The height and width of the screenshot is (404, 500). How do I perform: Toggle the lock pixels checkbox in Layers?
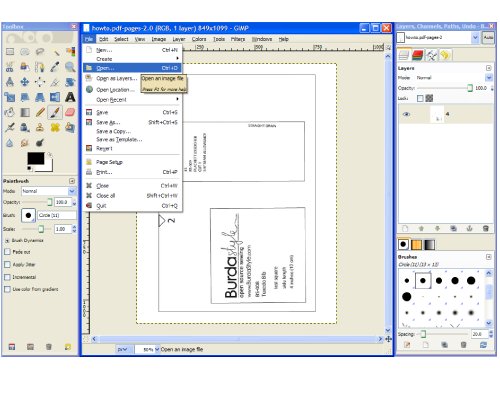point(420,98)
